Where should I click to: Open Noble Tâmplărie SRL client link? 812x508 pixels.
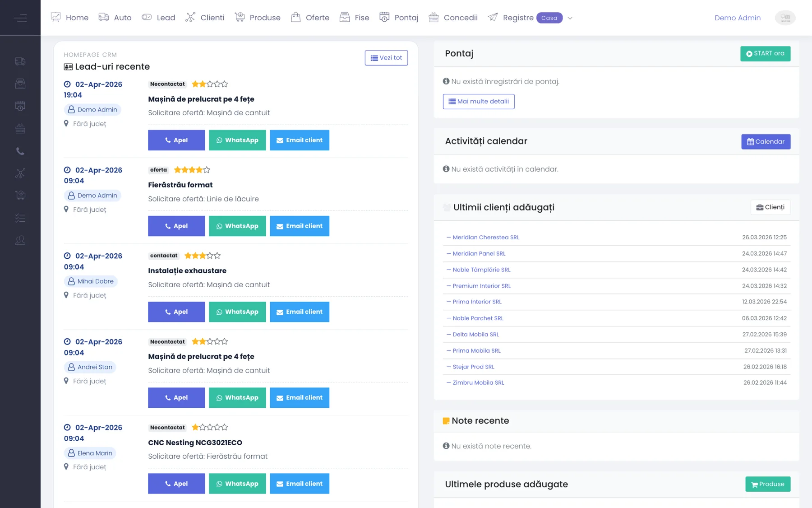point(481,270)
